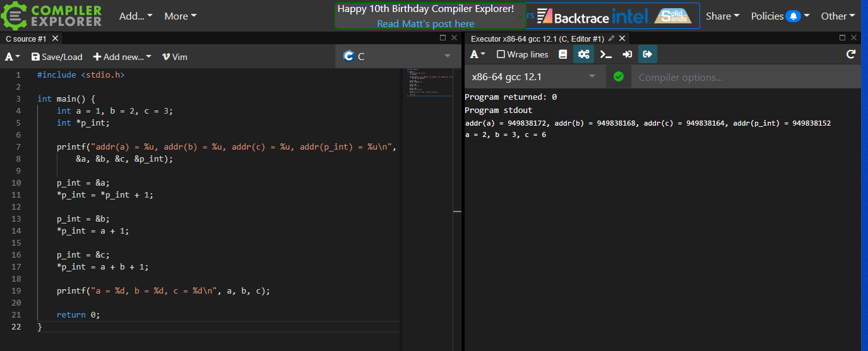Focus the Compiler options input field

pyautogui.click(x=746, y=77)
